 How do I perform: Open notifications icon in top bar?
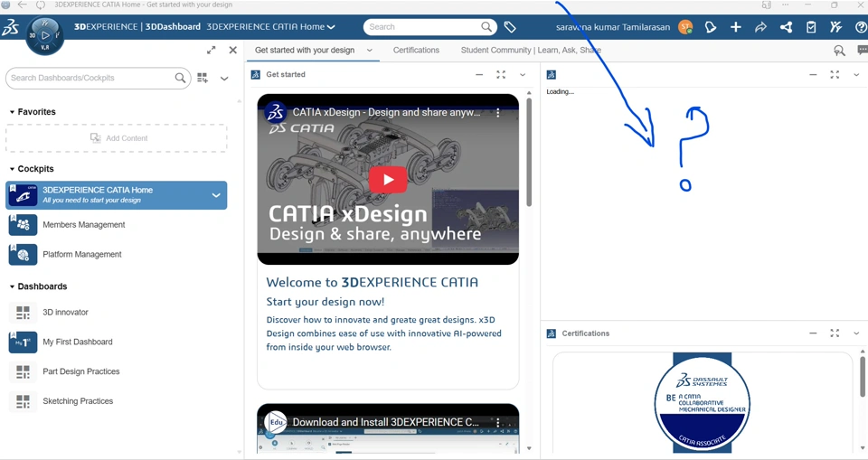(x=710, y=27)
